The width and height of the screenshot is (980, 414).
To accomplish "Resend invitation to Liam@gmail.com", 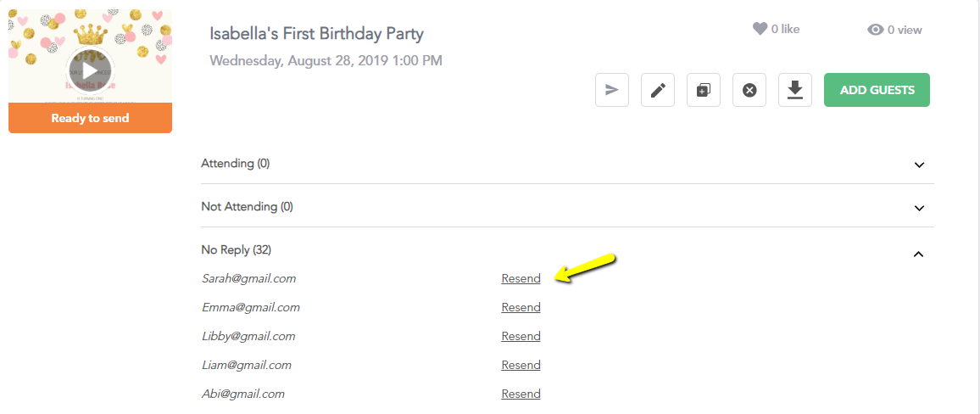I will click(x=521, y=366).
